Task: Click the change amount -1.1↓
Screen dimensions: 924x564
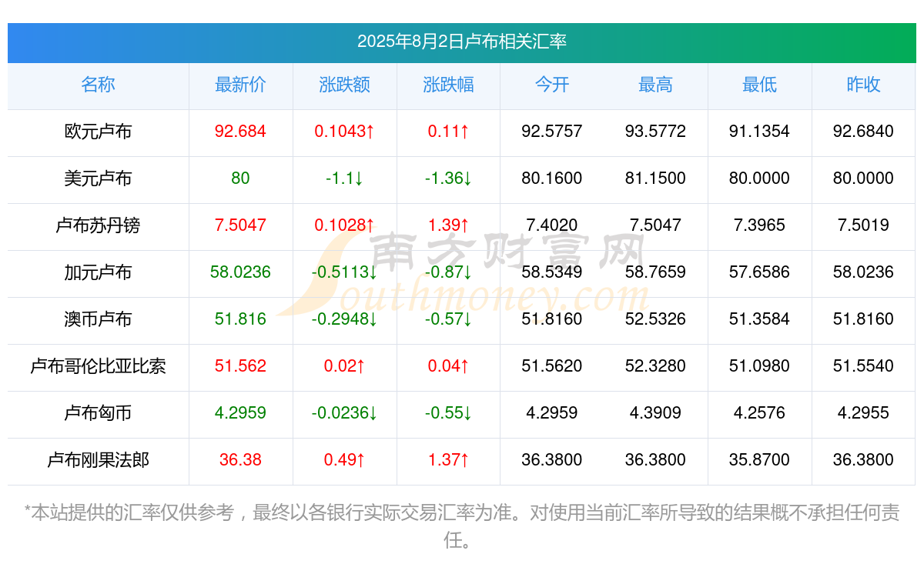Action: (344, 179)
